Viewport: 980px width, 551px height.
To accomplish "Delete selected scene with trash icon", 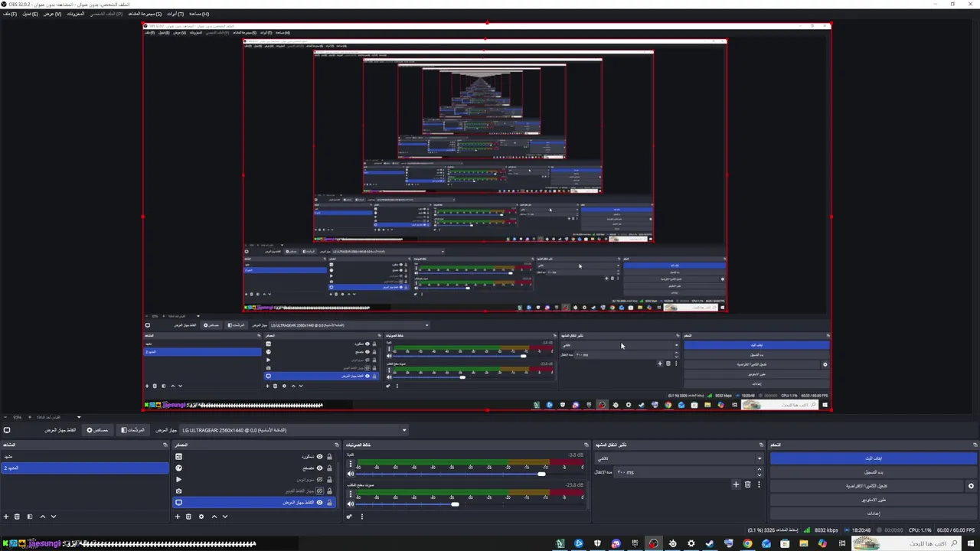I will tap(17, 517).
